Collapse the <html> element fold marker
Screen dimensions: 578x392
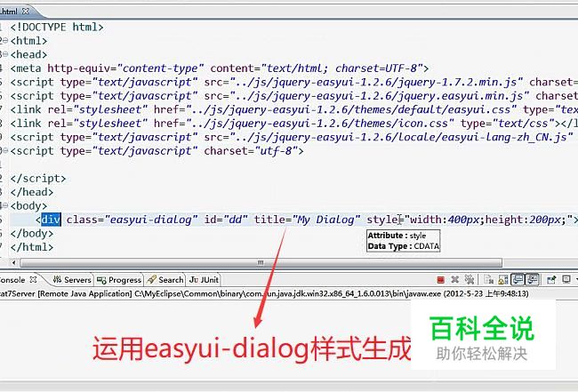click(4, 41)
